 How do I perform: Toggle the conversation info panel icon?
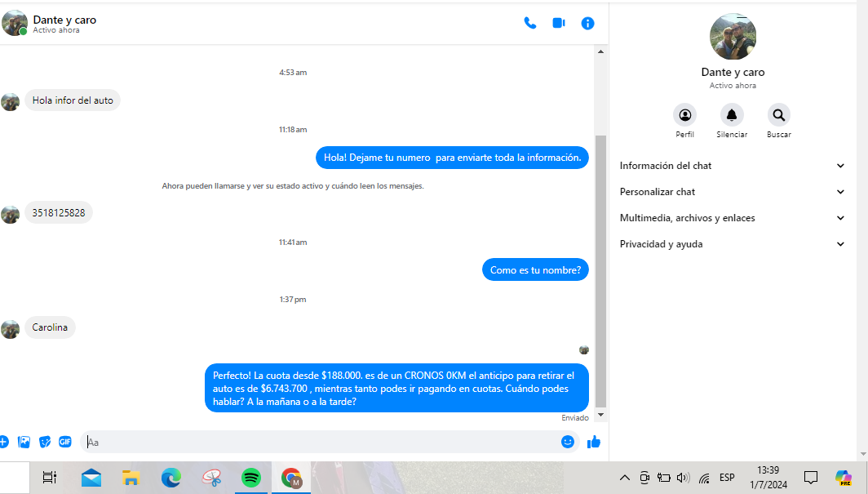(587, 23)
